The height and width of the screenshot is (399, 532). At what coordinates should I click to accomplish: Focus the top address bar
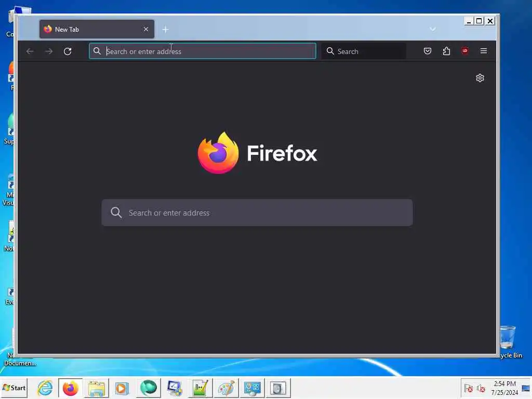[x=203, y=51]
